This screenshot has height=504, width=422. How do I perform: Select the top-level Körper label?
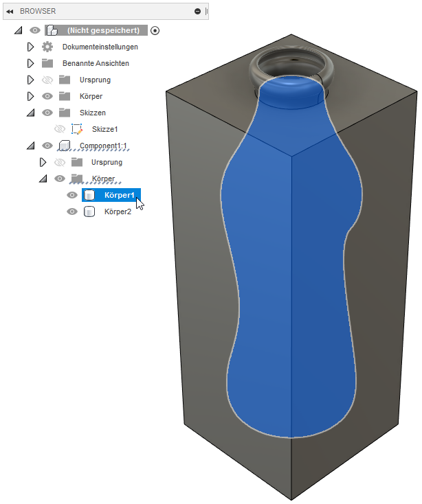[91, 96]
